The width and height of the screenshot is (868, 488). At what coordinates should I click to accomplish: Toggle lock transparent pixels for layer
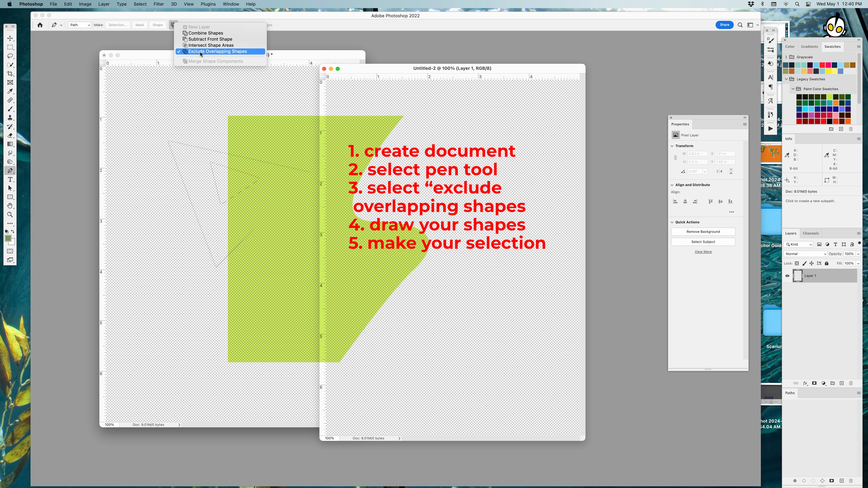(797, 263)
